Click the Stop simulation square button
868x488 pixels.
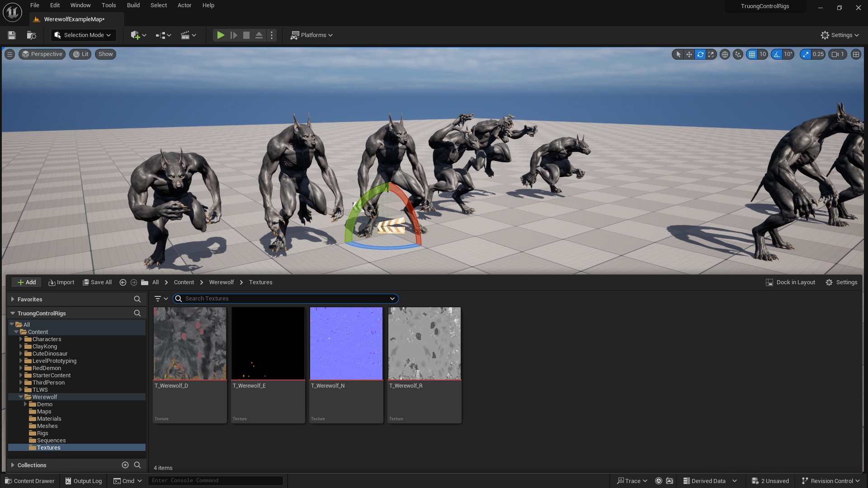246,35
